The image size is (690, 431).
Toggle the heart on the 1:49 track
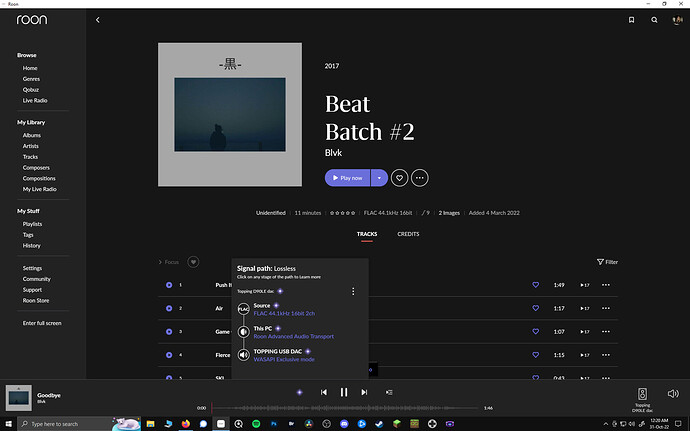pos(535,285)
